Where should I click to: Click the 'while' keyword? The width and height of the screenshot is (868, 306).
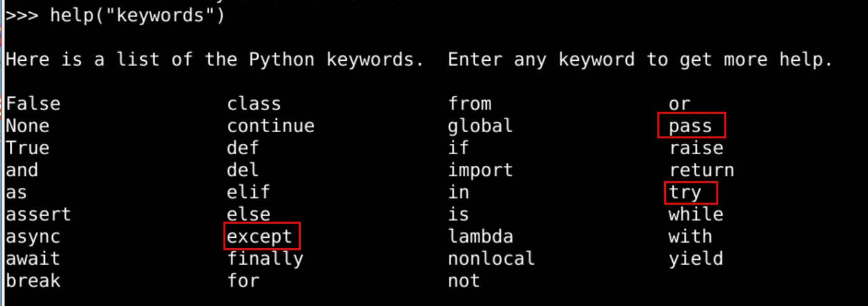point(696,214)
